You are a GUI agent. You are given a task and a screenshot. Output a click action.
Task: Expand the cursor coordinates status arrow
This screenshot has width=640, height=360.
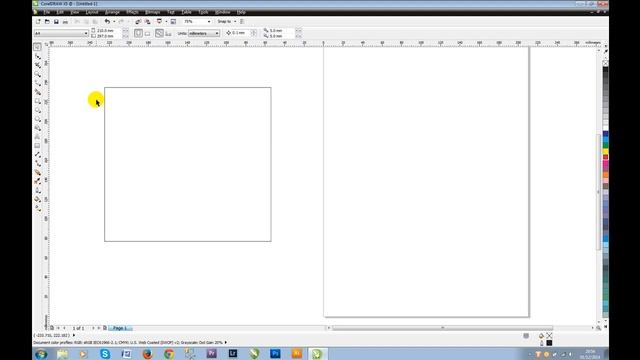[74, 335]
